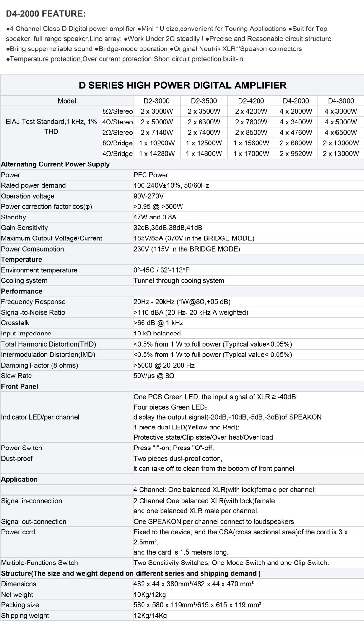
Task: Click the D SERIES HIGH POWER DIGITAL AMPLIFIER title
Action: [x=182, y=85]
